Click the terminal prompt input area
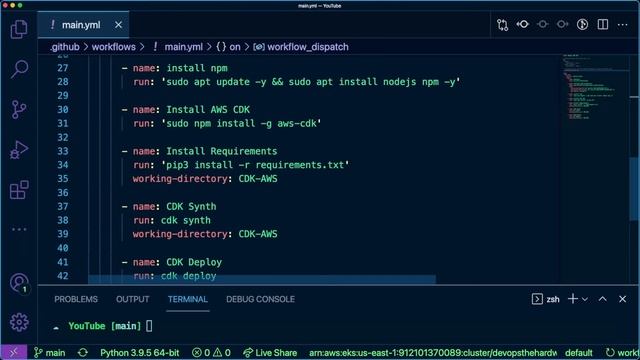Image resolution: width=640 pixels, height=360 pixels. (149, 326)
